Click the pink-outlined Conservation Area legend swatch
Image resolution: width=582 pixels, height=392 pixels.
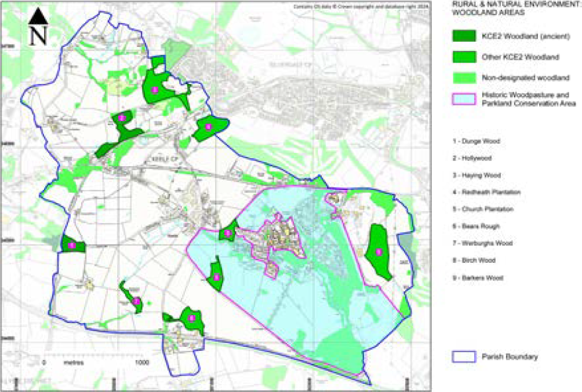[464, 99]
